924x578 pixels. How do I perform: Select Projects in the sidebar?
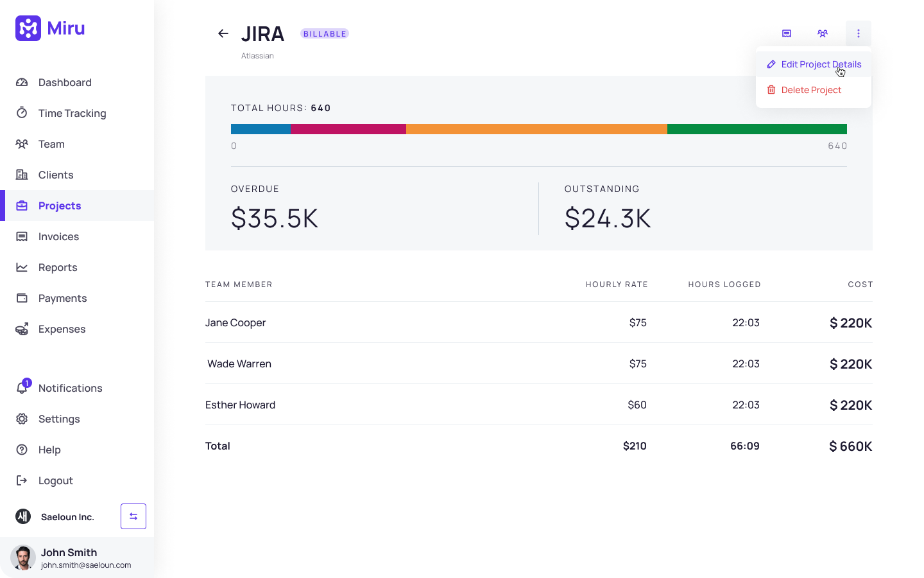(x=77, y=206)
